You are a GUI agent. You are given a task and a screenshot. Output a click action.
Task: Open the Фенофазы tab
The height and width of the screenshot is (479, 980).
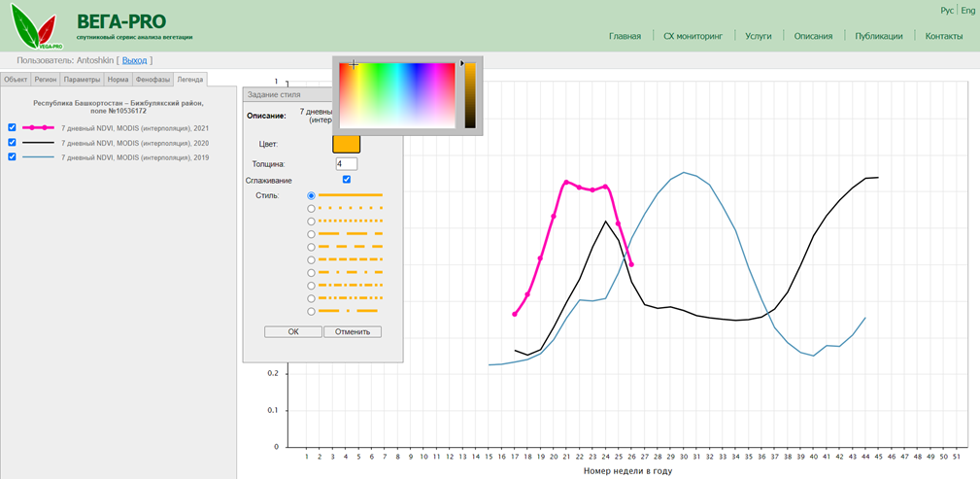152,79
